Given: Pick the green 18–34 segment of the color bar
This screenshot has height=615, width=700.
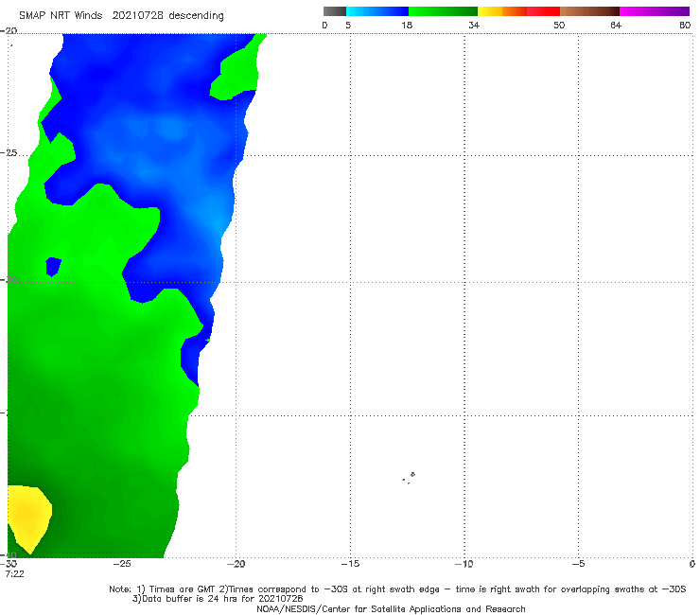Looking at the screenshot, I should pyautogui.click(x=444, y=11).
